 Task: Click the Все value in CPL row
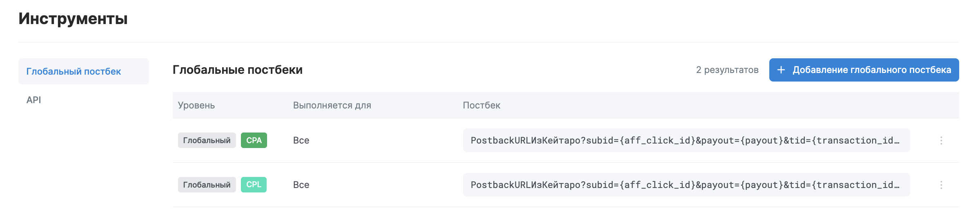tap(301, 185)
